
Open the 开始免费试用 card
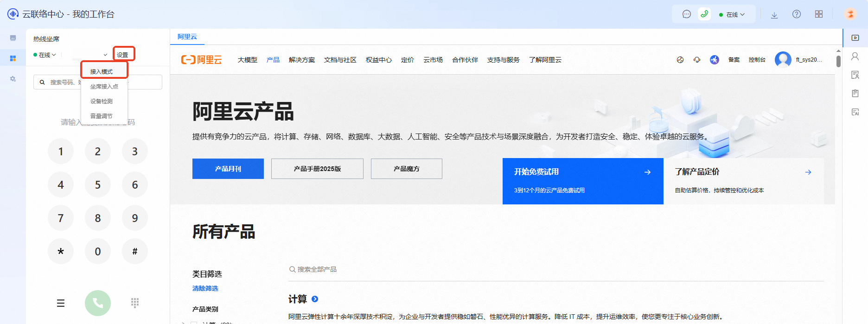(x=583, y=181)
